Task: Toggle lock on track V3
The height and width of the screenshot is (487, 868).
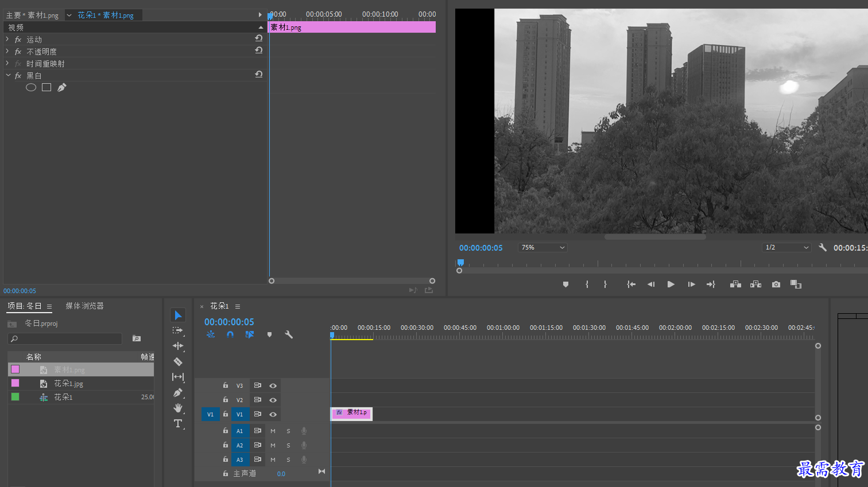Action: [226, 385]
